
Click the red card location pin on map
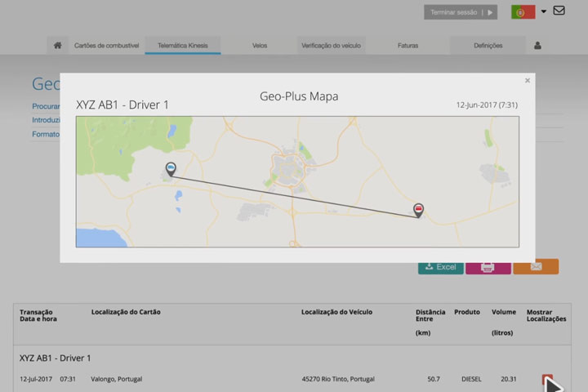pos(419,210)
